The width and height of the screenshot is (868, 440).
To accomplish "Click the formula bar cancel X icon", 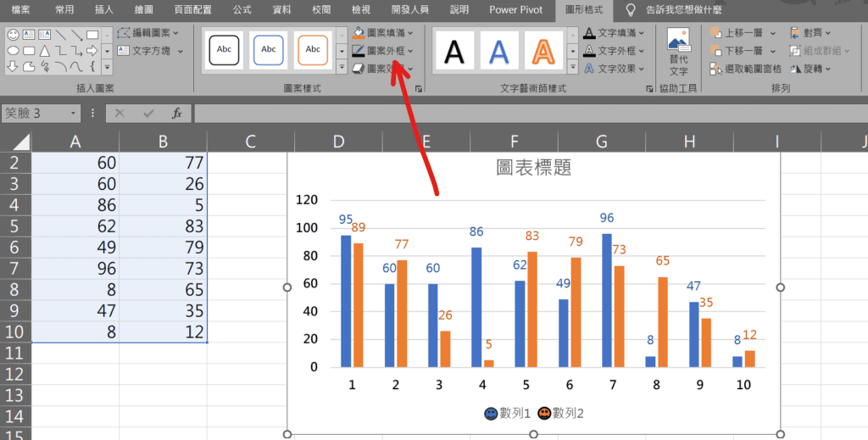I will click(x=120, y=114).
